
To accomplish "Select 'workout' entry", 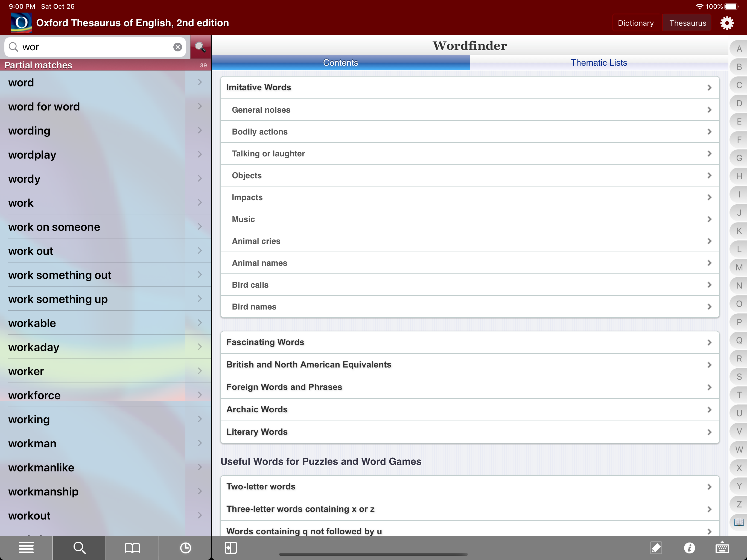I will (x=105, y=515).
